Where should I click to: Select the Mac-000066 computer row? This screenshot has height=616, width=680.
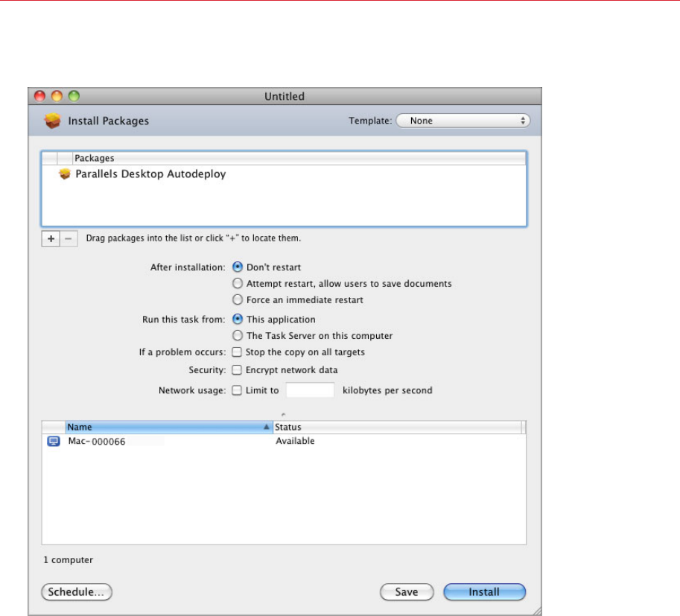[x=284, y=441]
